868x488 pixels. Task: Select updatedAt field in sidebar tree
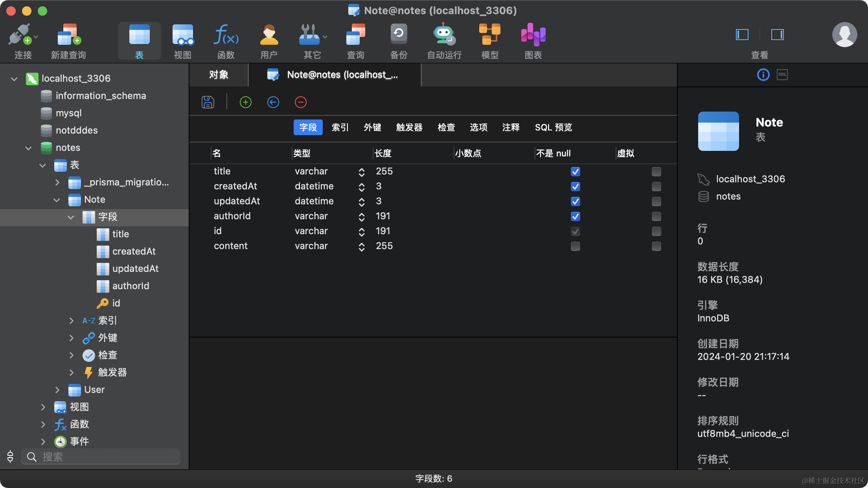coord(135,269)
